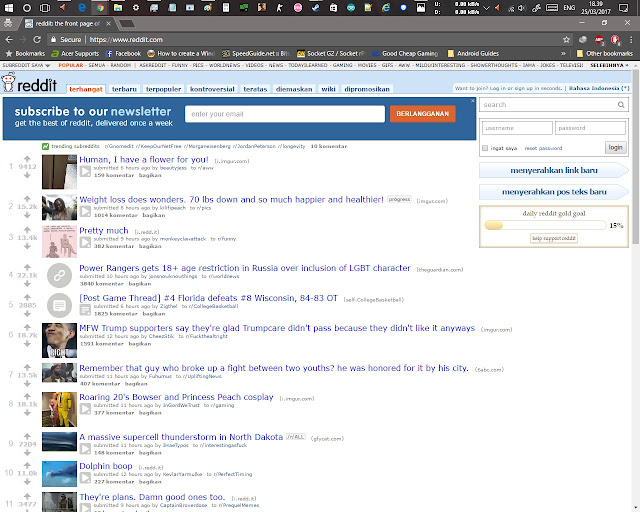
Task: Expand inline media for "Weight loss does wonders" post
Action: point(85,211)
